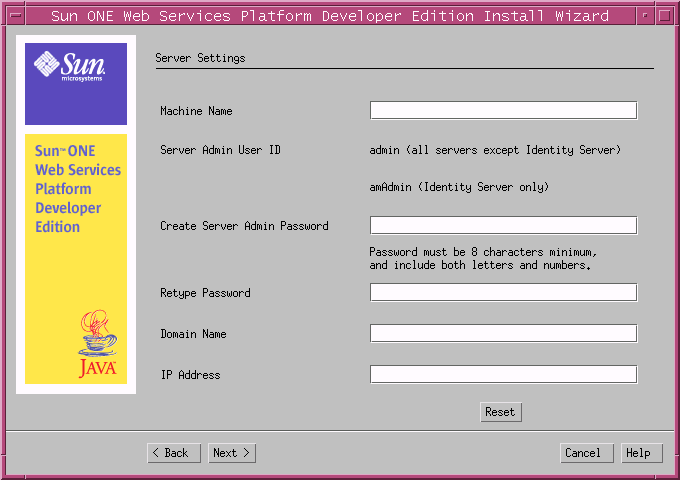This screenshot has height=480, width=680.
Task: Go back with the Back button
Action: 174,453
